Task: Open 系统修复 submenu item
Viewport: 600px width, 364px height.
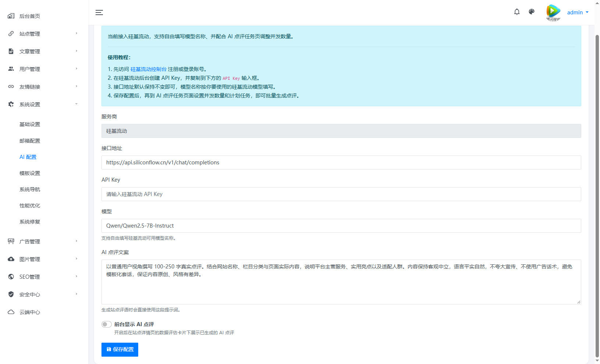Action: pos(30,222)
